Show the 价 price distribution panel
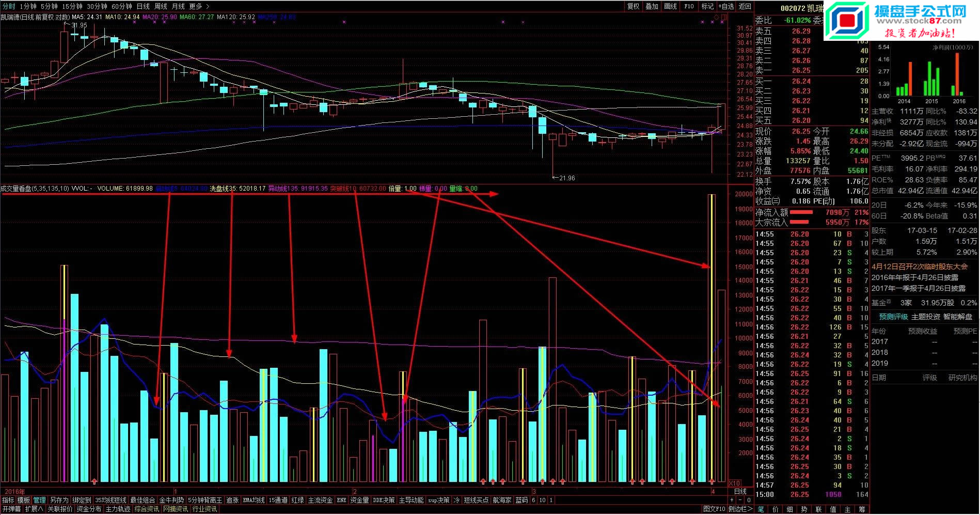The image size is (980, 515). [776, 509]
